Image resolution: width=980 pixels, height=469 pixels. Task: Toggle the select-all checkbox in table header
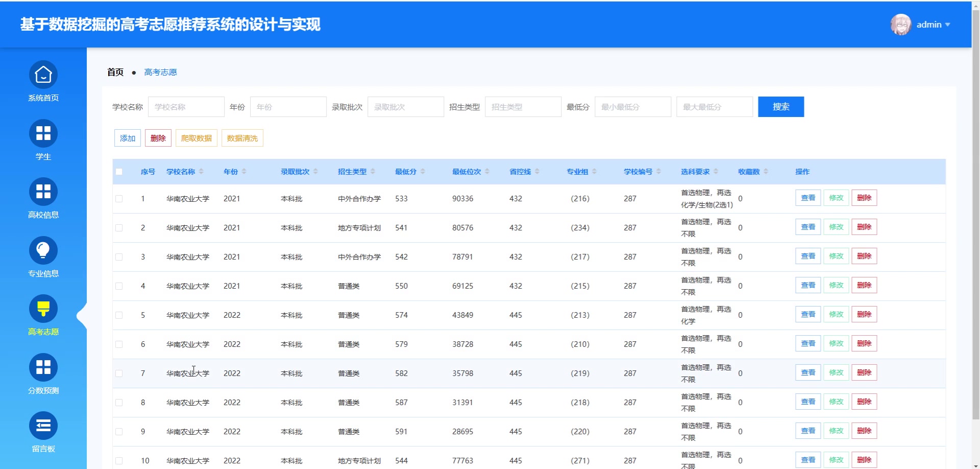point(119,172)
